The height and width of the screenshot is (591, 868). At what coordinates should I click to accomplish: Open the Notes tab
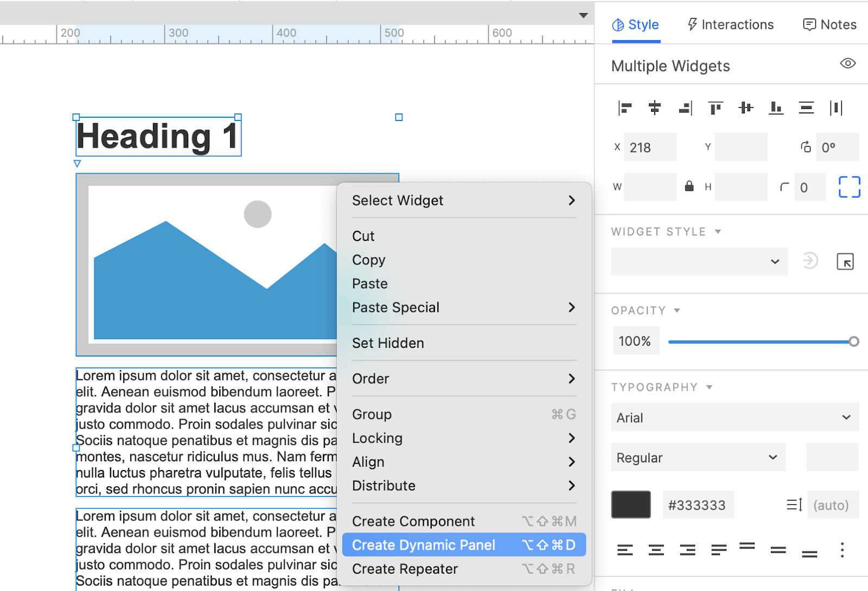pyautogui.click(x=829, y=24)
